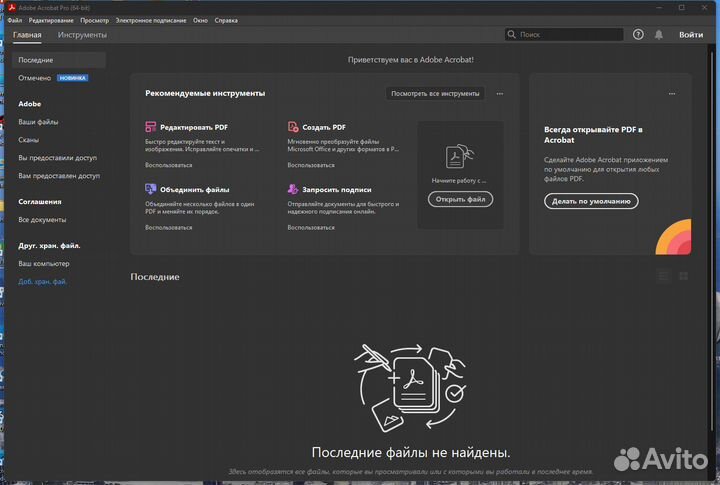Click the Combine files tool icon
The width and height of the screenshot is (720, 485).
point(151,189)
